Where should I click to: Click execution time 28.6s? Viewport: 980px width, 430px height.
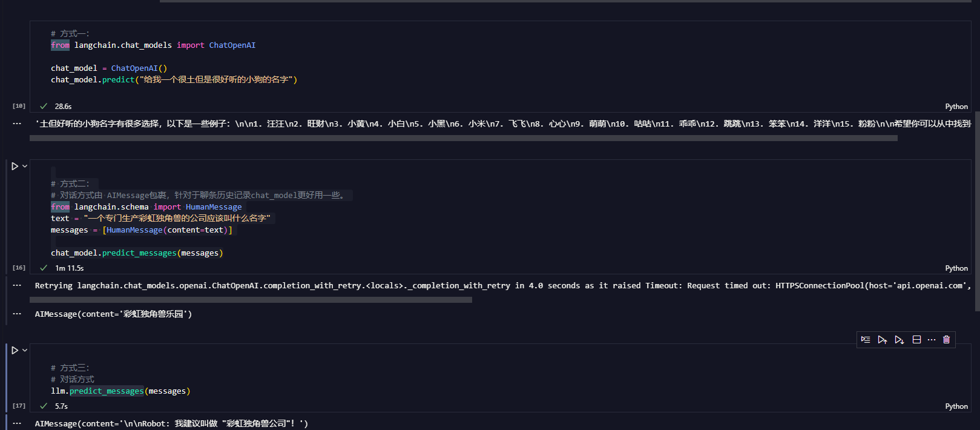pyautogui.click(x=63, y=107)
